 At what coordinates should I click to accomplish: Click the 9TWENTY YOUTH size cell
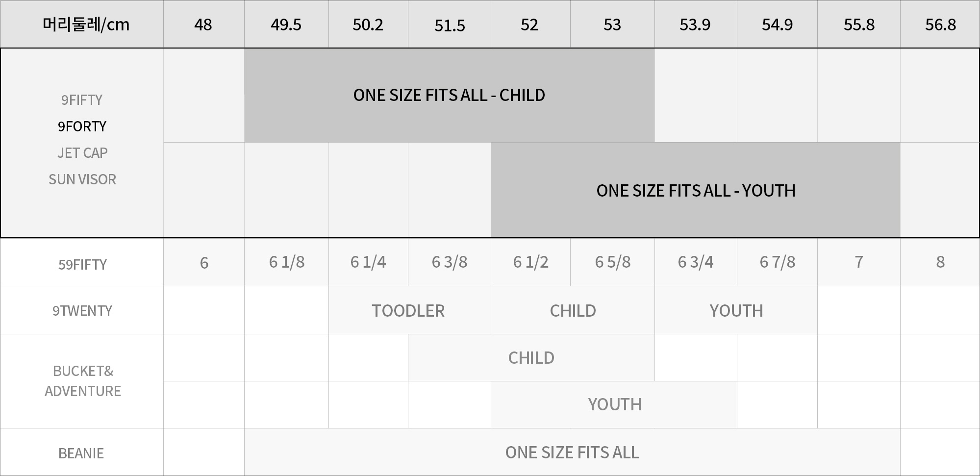(x=736, y=310)
